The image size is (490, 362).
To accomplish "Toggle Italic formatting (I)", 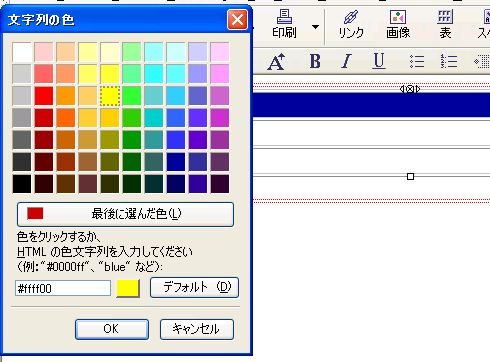I will (x=347, y=61).
